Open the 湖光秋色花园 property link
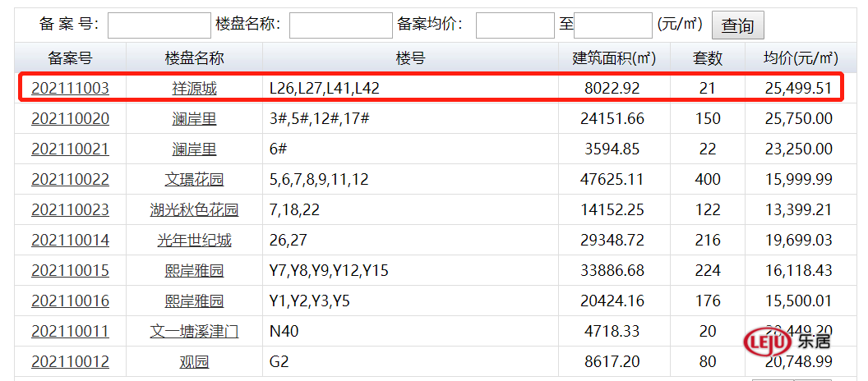 (x=194, y=210)
